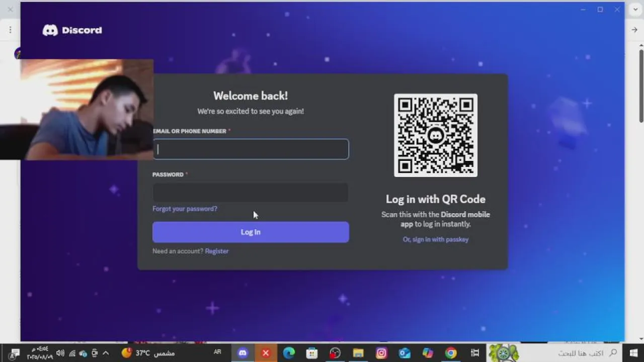Open Copilot from the taskbar
Viewport: 644px width, 362px height.
428,353
